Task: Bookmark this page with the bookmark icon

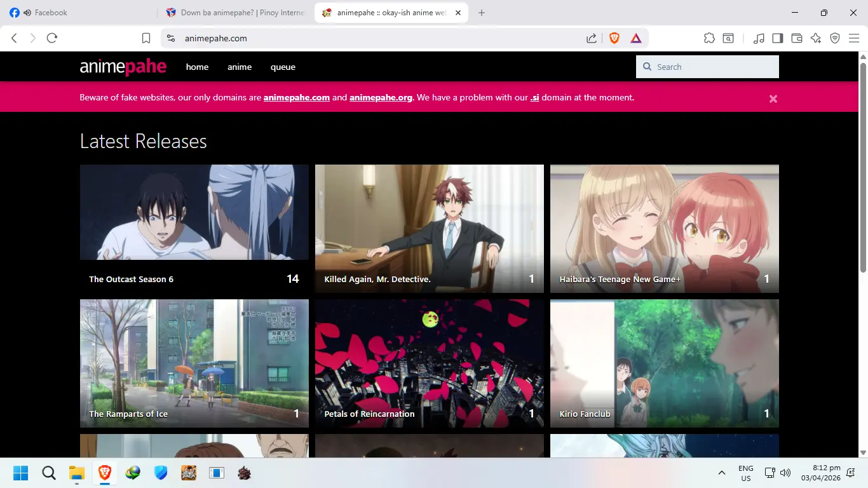Action: [x=146, y=38]
